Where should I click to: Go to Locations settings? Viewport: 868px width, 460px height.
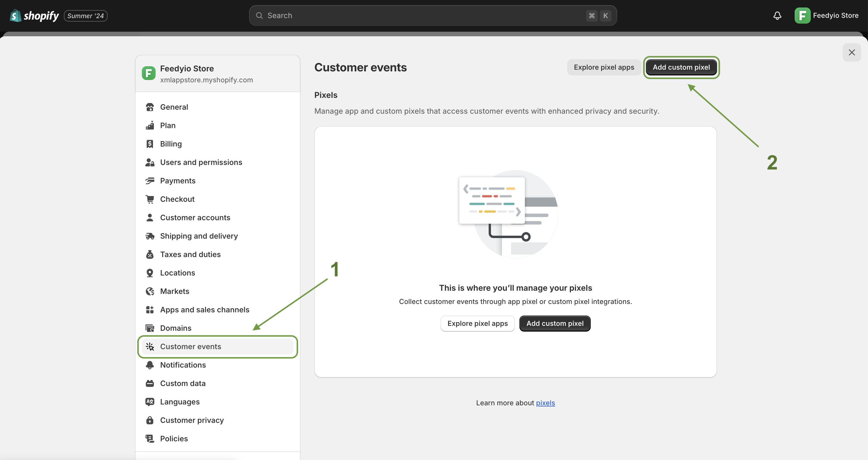(x=218, y=273)
